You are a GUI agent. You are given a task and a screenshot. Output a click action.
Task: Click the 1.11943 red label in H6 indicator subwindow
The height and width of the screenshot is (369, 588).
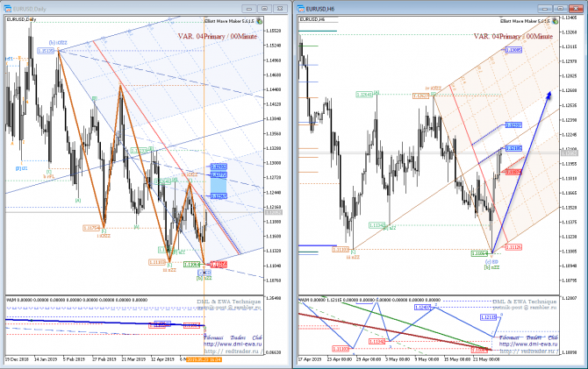coord(376,342)
